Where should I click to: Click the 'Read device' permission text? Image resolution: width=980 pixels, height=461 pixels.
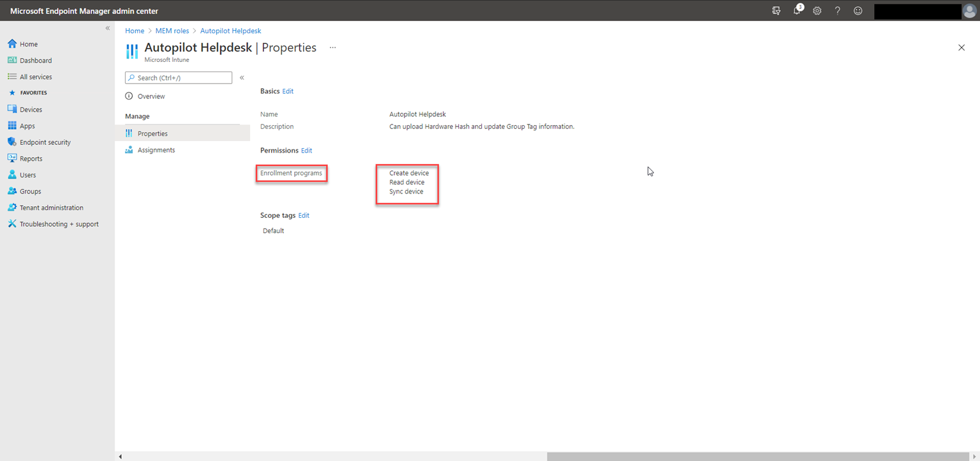point(406,182)
